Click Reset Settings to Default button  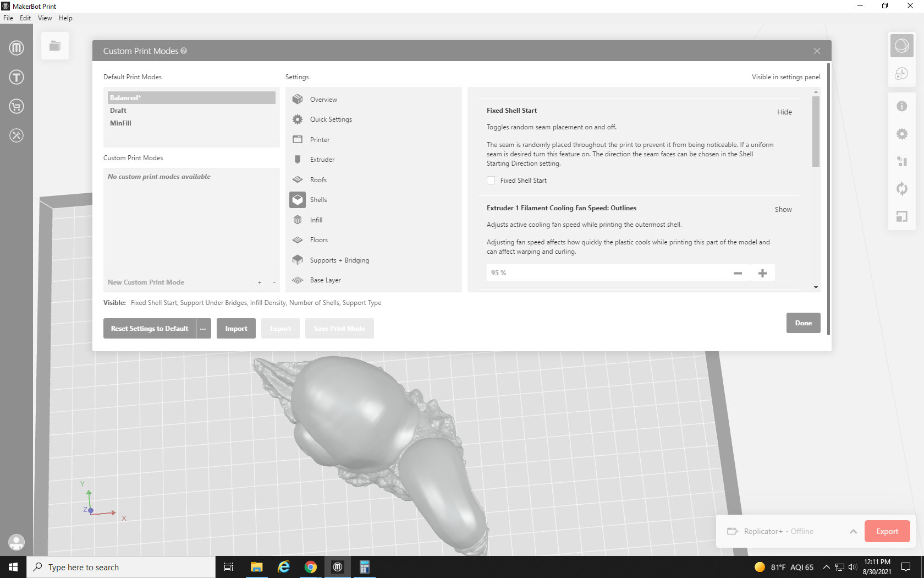(x=150, y=329)
